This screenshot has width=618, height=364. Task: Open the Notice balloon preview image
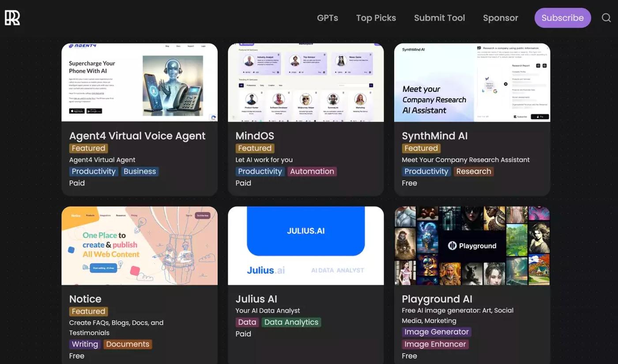pos(139,246)
